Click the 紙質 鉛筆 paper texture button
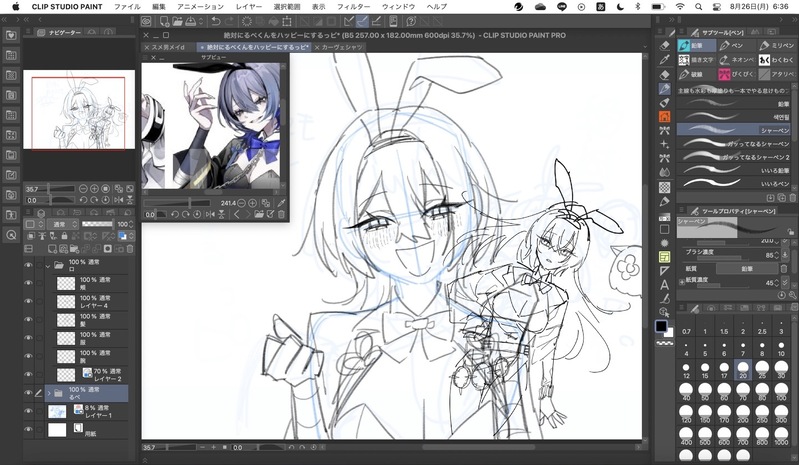The image size is (799, 465). [747, 269]
